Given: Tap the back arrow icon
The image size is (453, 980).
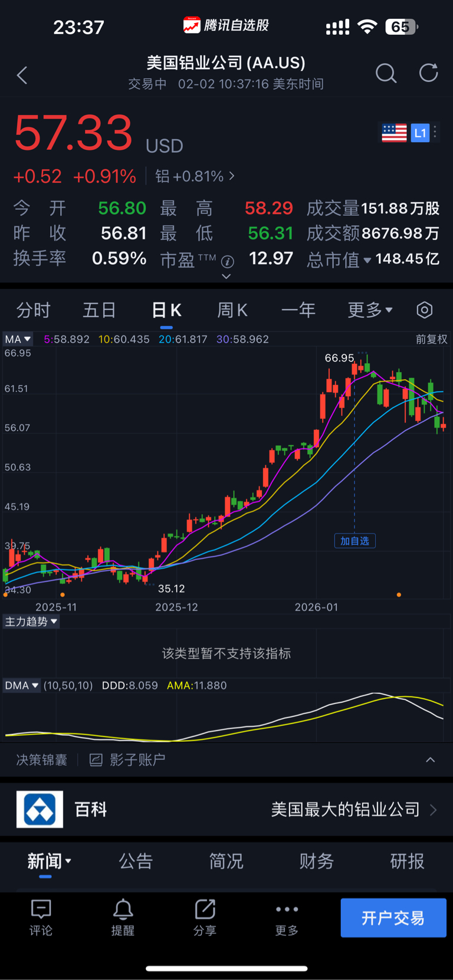Looking at the screenshot, I should (22, 75).
